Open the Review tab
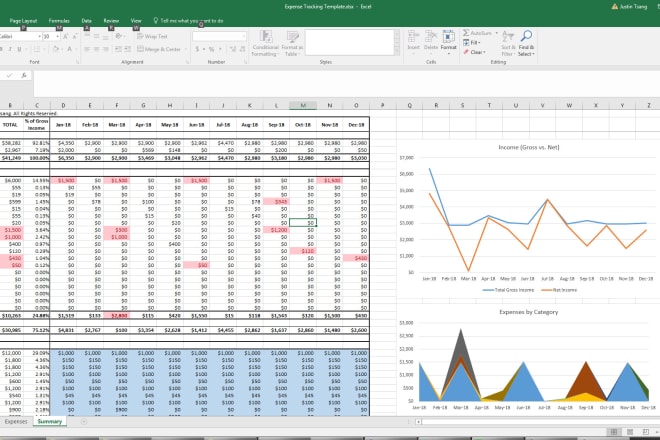Screen dimensions: 660x440 (111, 21)
